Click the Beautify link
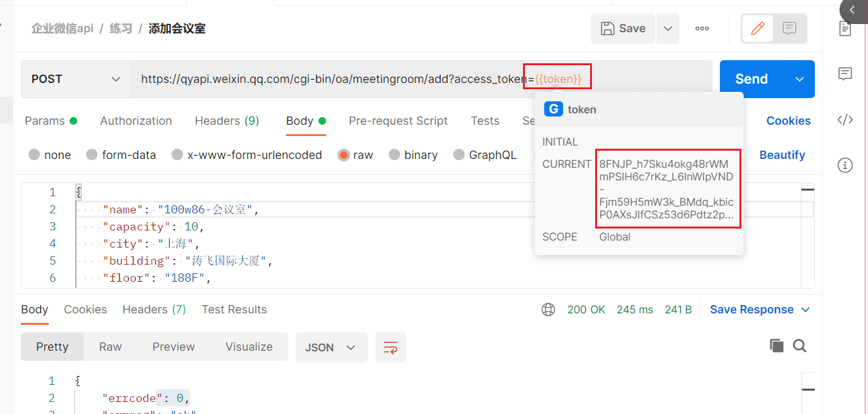This screenshot has height=414, width=868. click(783, 155)
